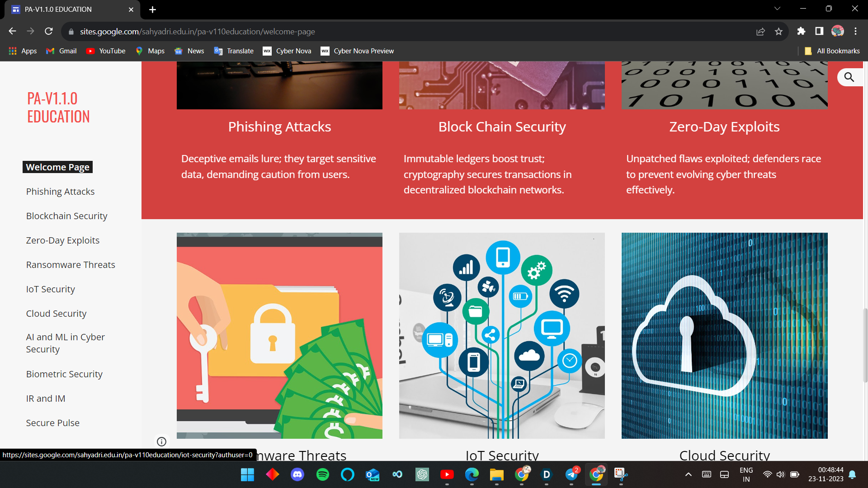
Task: Open Chrome three-dot menu
Action: 855,31
